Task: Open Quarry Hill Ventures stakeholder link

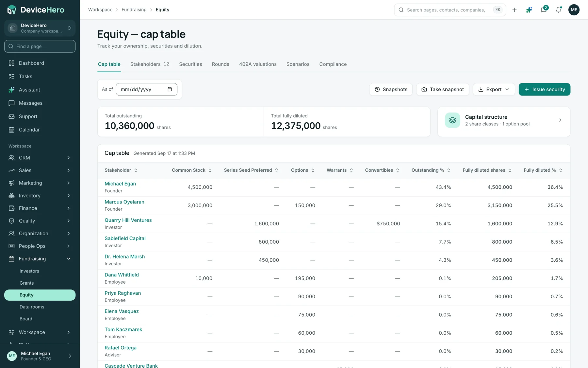Action: click(x=128, y=220)
